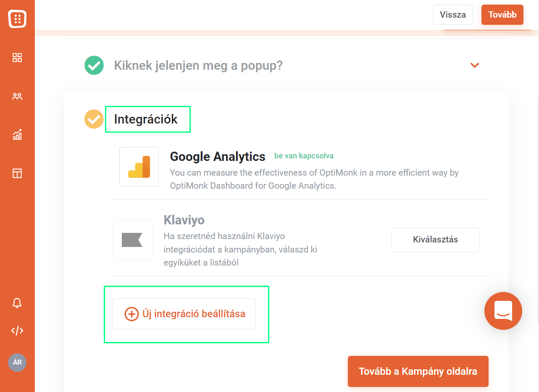Click the Klaviyo flag logo tile

coord(133,240)
